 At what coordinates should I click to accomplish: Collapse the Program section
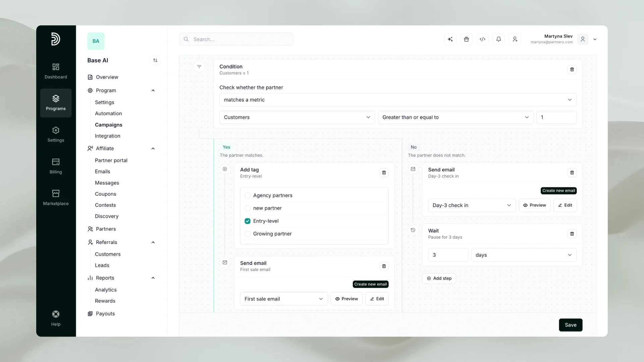click(153, 90)
